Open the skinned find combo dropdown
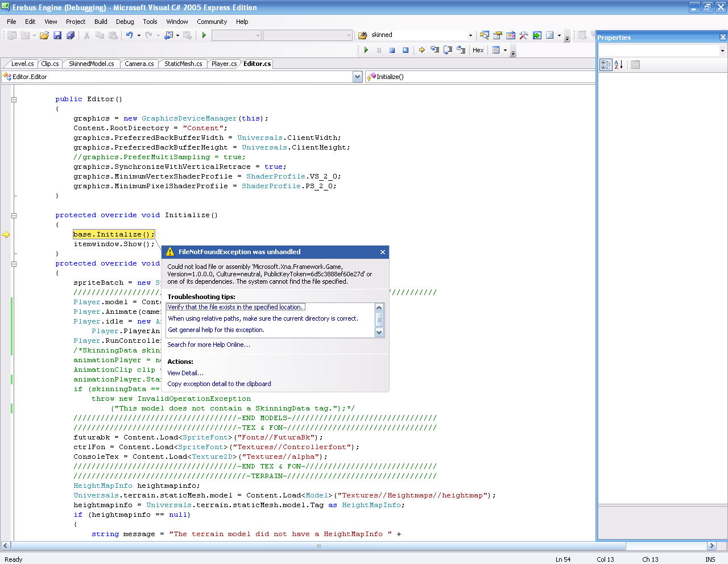Screen dimensions: 728x564 470,35
